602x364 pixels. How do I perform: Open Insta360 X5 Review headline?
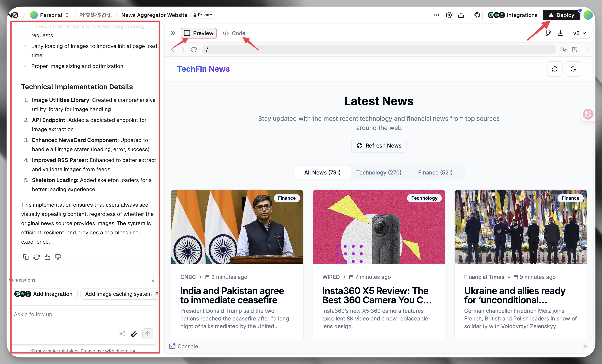tap(377, 296)
